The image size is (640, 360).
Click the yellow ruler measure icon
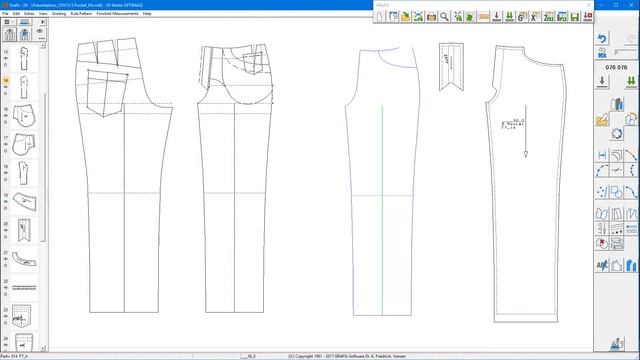483,17
